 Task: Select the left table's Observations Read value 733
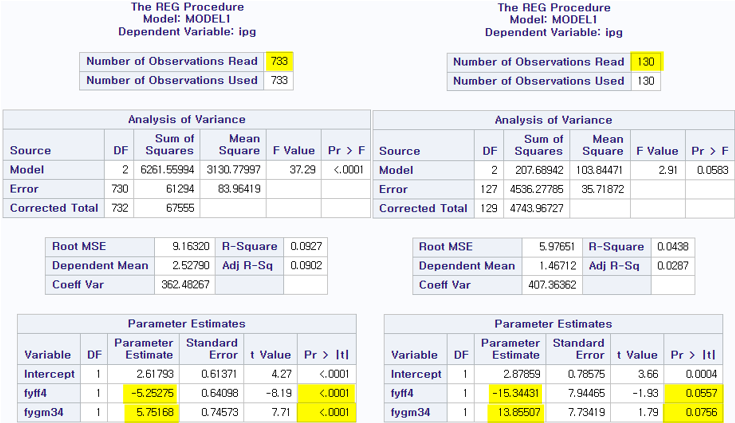pyautogui.click(x=279, y=61)
